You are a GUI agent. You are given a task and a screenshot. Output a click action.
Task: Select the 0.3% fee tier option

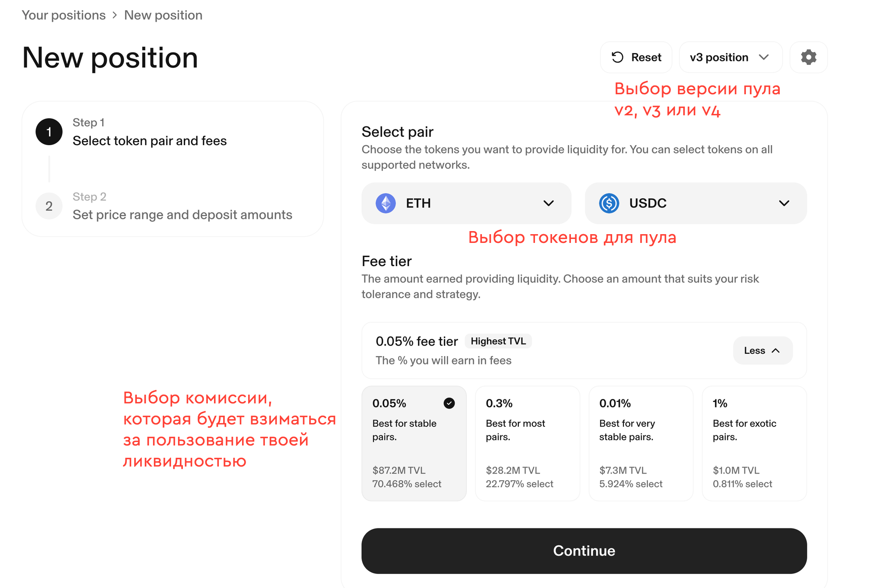click(528, 443)
